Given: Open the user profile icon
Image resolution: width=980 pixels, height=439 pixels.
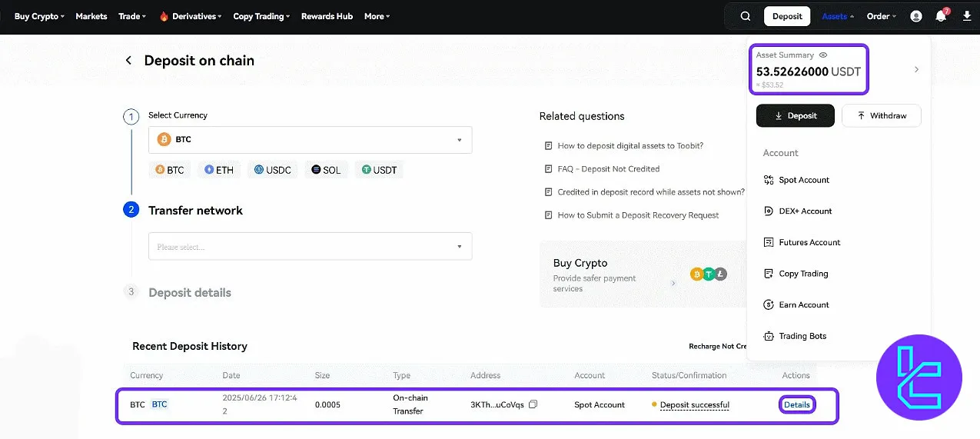Looking at the screenshot, I should click(x=916, y=16).
